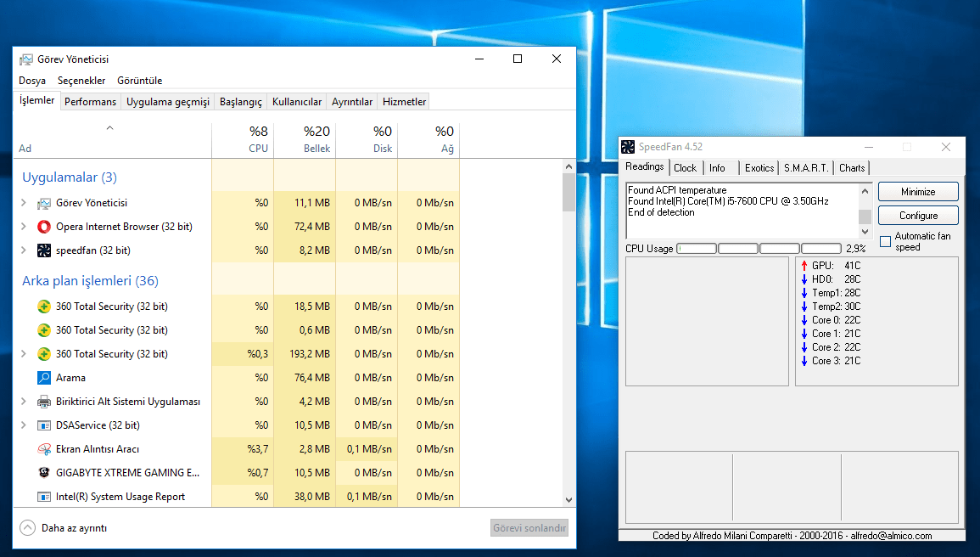Click the sort chevron above Ad column
The height and width of the screenshot is (557, 980).
tap(109, 128)
